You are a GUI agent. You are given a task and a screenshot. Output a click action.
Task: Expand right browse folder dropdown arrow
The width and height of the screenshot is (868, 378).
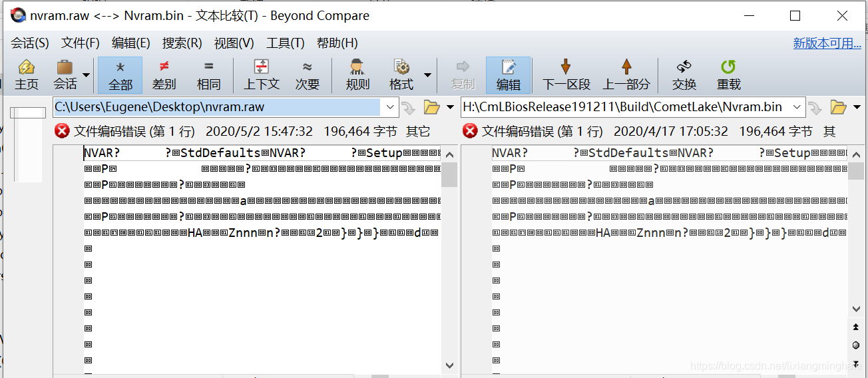(x=857, y=107)
